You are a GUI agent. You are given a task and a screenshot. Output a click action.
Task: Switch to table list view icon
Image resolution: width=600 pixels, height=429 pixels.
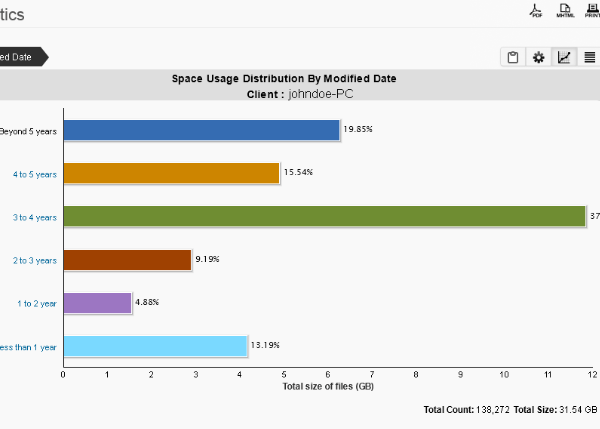(x=589, y=57)
